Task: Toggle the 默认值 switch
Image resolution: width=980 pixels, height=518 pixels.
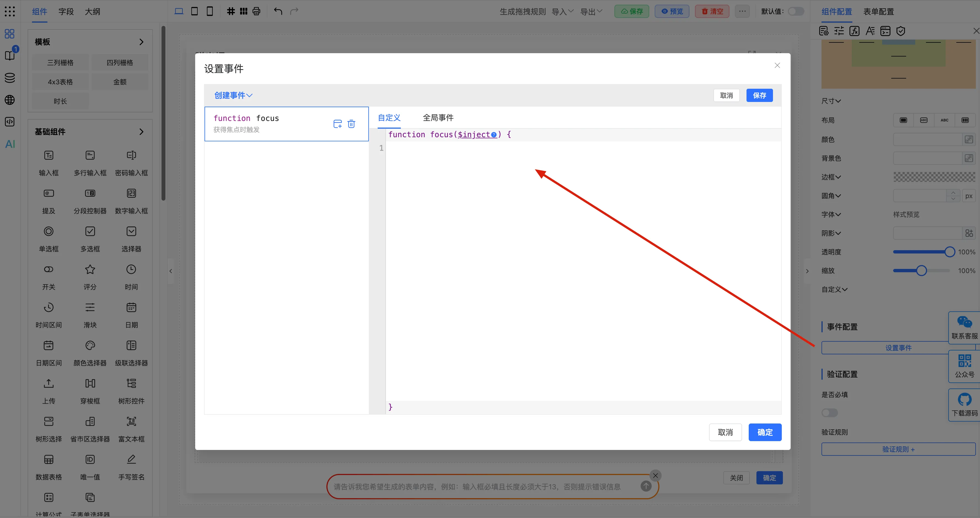Action: [x=796, y=11]
